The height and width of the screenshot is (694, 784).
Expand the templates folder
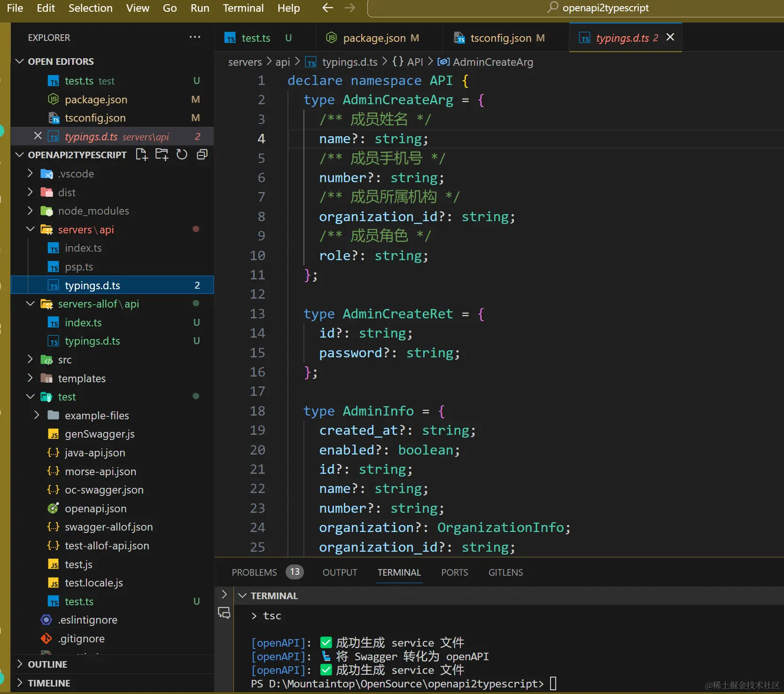click(x=30, y=378)
